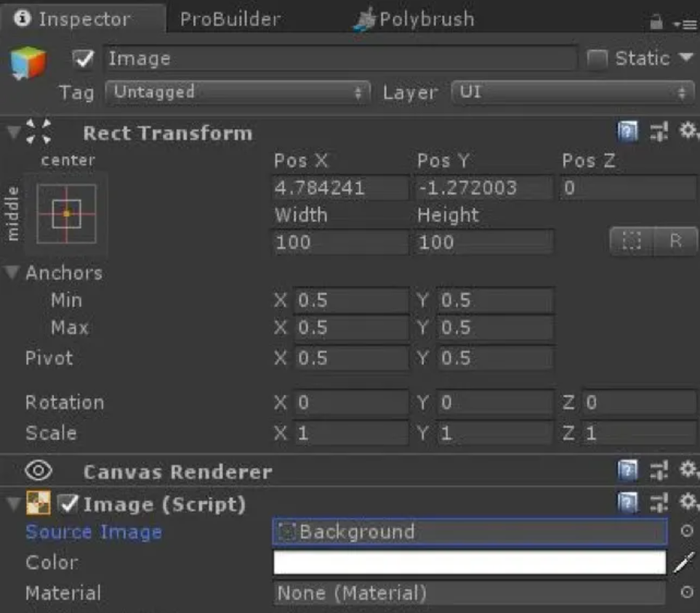Click the Rect Transform help icon
This screenshot has width=700, height=613.
coord(627,132)
